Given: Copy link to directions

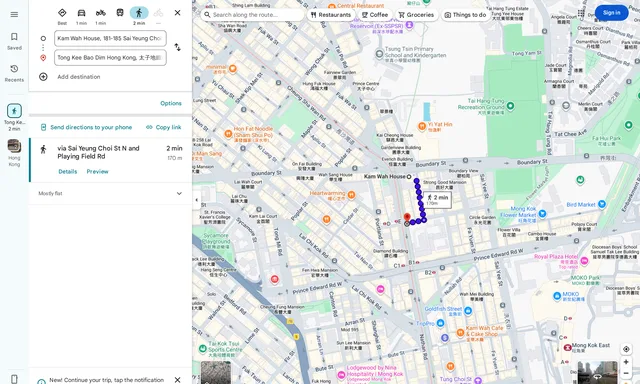Looking at the screenshot, I should (x=164, y=127).
